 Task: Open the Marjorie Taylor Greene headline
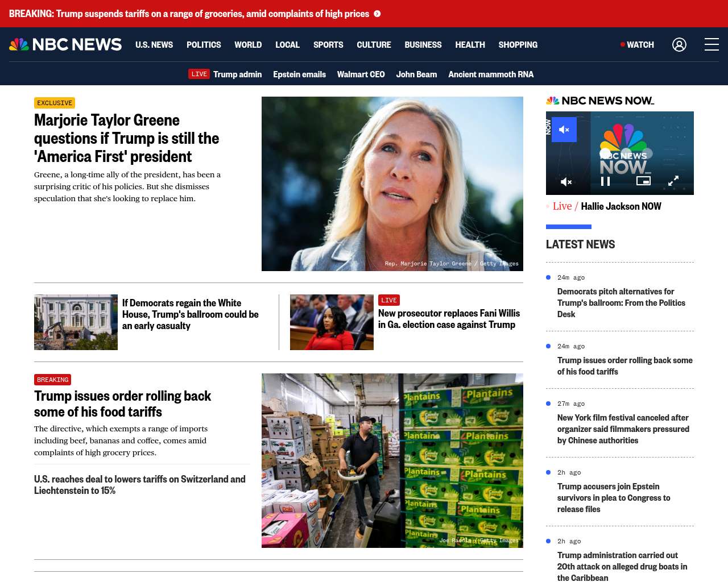coord(126,138)
